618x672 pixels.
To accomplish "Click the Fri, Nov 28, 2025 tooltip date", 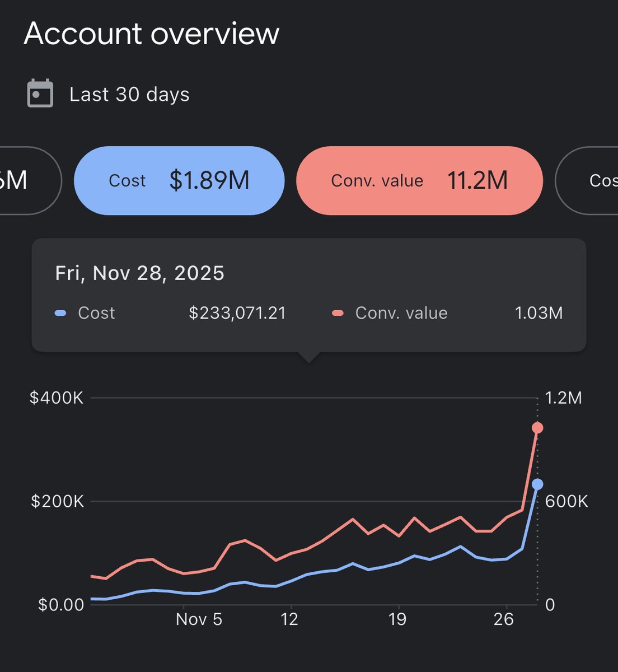I will 140,273.
